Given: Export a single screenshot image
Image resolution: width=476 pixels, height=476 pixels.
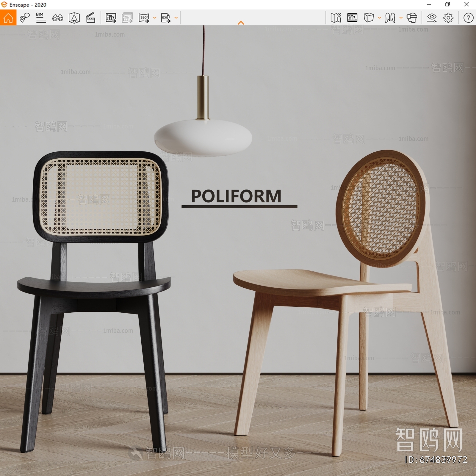Looking at the screenshot, I should pyautogui.click(x=111, y=18).
